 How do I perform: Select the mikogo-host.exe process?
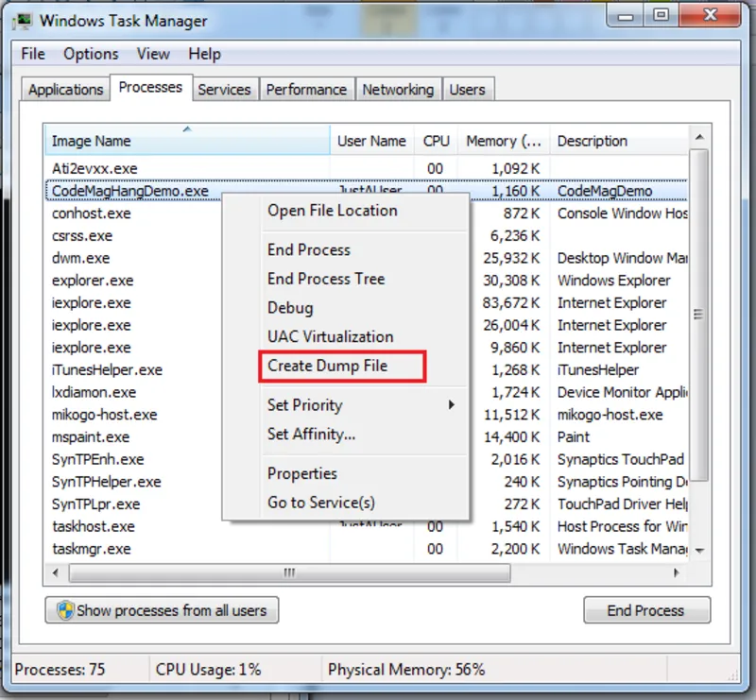(x=105, y=415)
